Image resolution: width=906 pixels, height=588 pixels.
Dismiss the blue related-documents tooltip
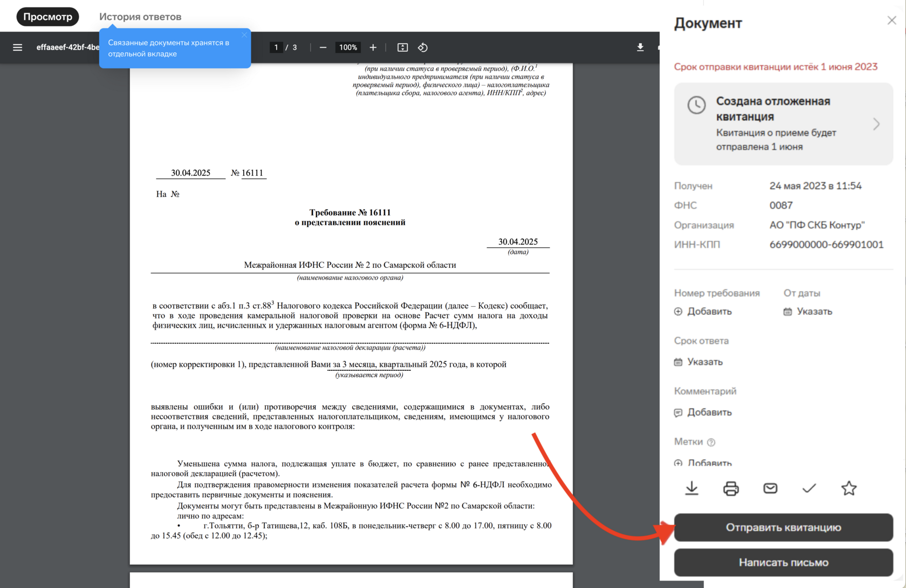pyautogui.click(x=244, y=35)
